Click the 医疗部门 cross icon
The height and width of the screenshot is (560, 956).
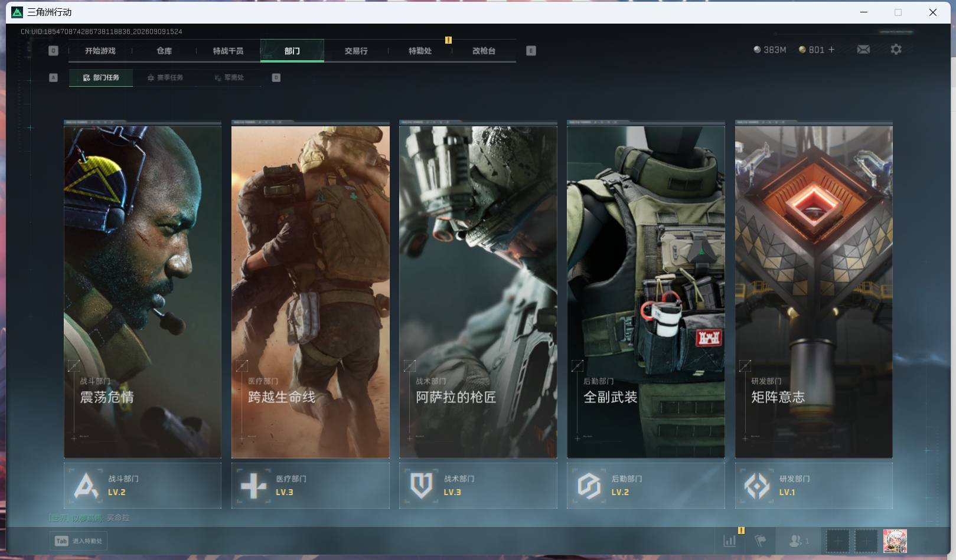[x=254, y=486]
